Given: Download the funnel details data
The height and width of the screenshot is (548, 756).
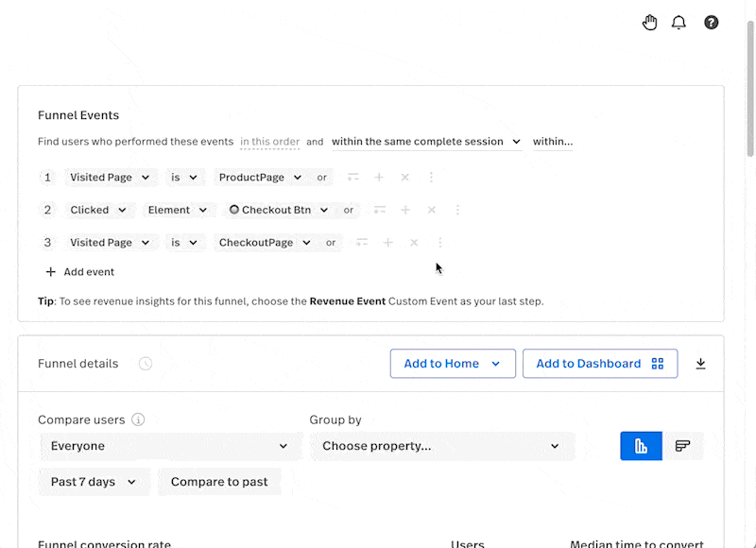Looking at the screenshot, I should tap(700, 364).
